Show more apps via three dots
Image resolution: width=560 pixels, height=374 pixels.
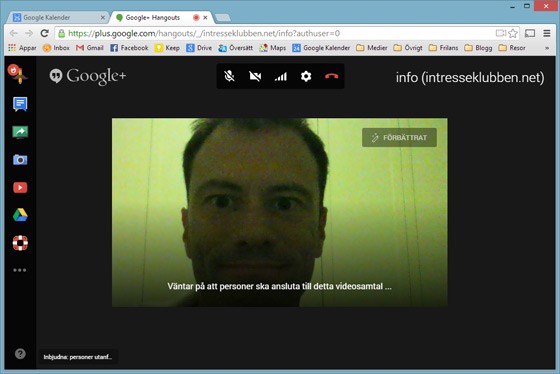click(x=20, y=270)
